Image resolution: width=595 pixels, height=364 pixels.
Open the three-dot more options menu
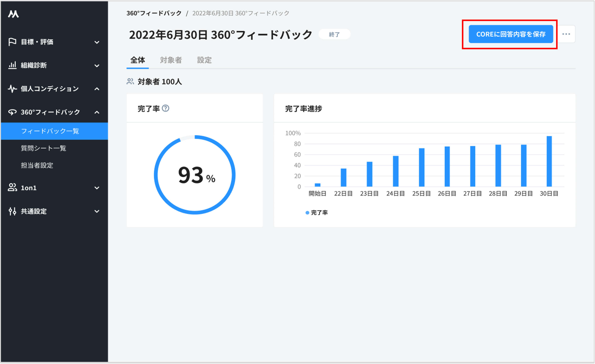(566, 34)
